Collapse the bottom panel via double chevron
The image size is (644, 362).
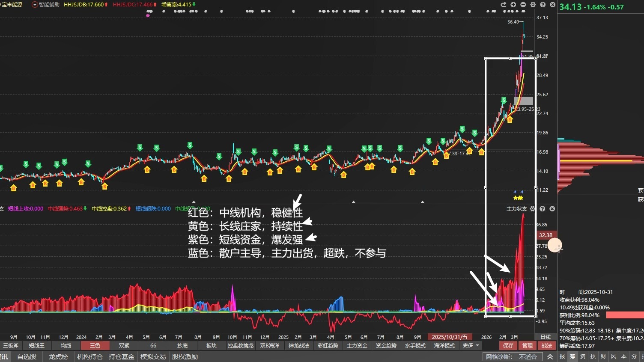point(550,356)
